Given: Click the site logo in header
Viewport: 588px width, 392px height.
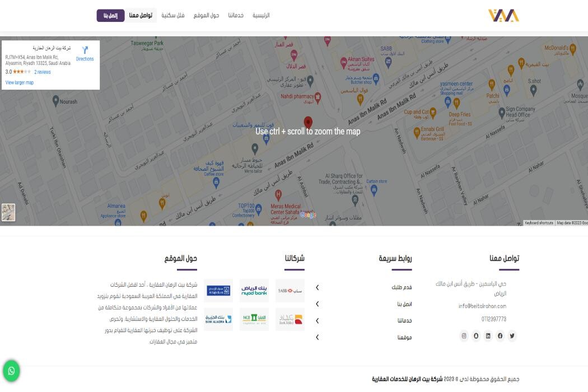Looking at the screenshot, I should click(x=503, y=16).
